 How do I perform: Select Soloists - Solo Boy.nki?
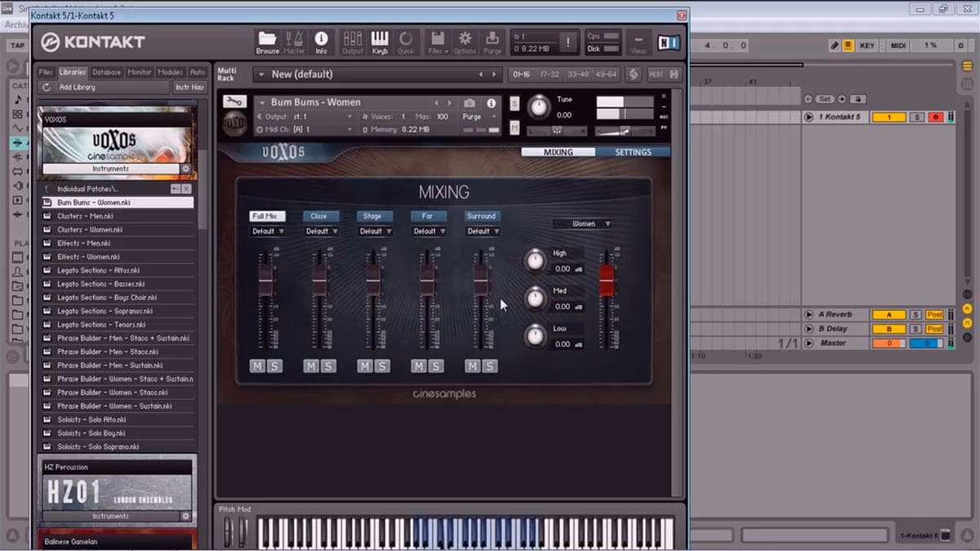116,433
